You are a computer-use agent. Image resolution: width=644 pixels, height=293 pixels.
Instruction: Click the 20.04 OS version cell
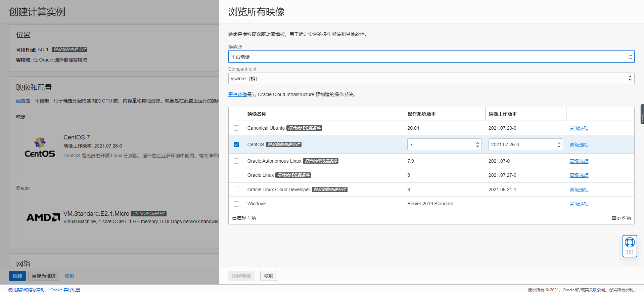413,128
